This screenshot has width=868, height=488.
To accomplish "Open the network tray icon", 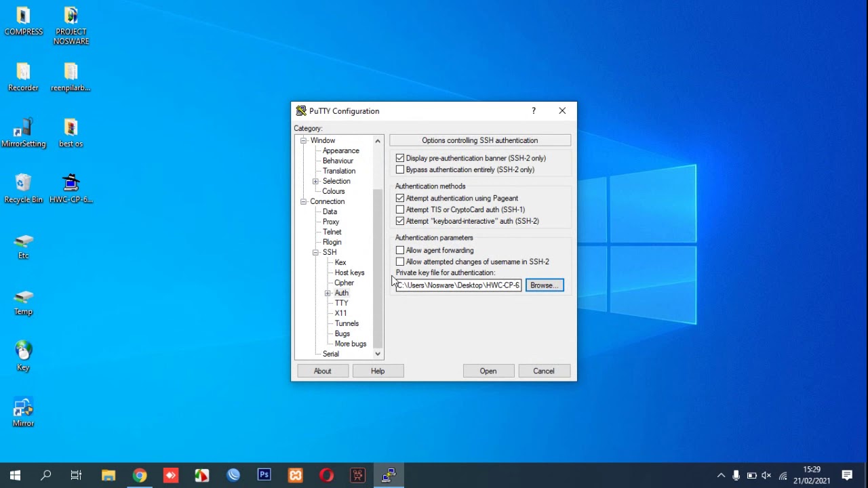I will 783,475.
